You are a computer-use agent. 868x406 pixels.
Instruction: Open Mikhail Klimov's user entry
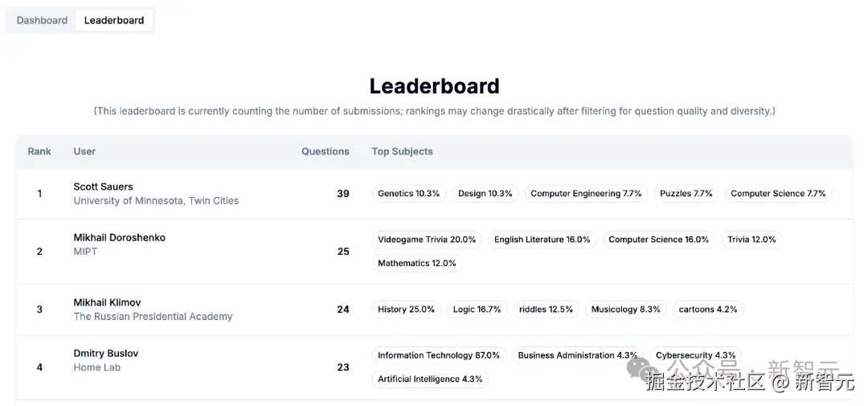pyautogui.click(x=107, y=303)
